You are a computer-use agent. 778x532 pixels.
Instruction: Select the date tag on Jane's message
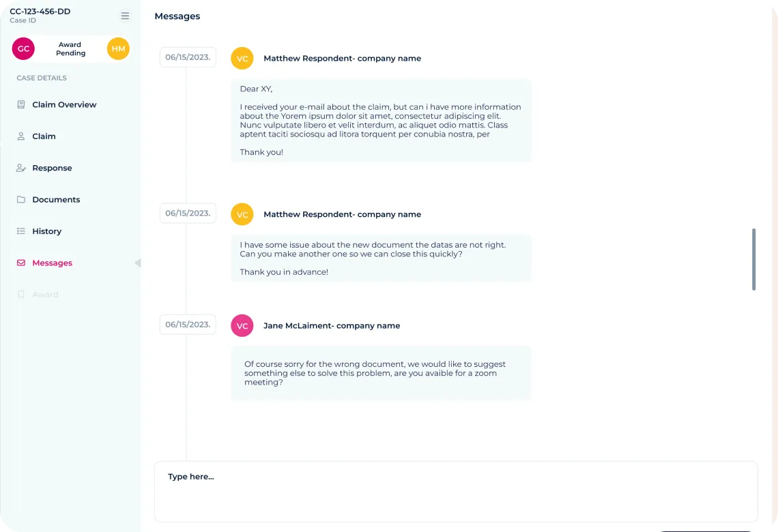tap(188, 324)
